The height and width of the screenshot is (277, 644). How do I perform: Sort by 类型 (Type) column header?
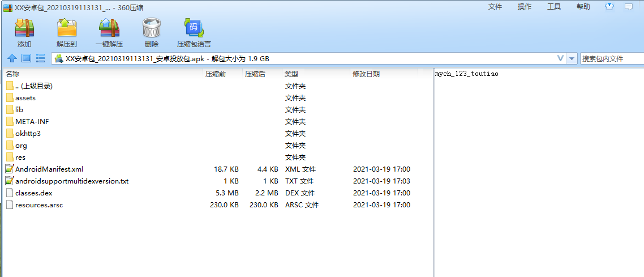[291, 74]
